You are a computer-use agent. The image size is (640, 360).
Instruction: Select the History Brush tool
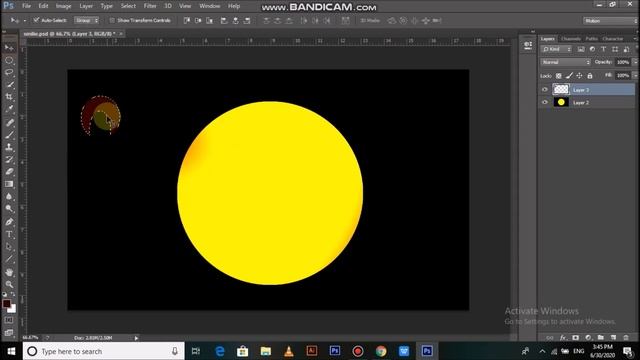point(9,159)
